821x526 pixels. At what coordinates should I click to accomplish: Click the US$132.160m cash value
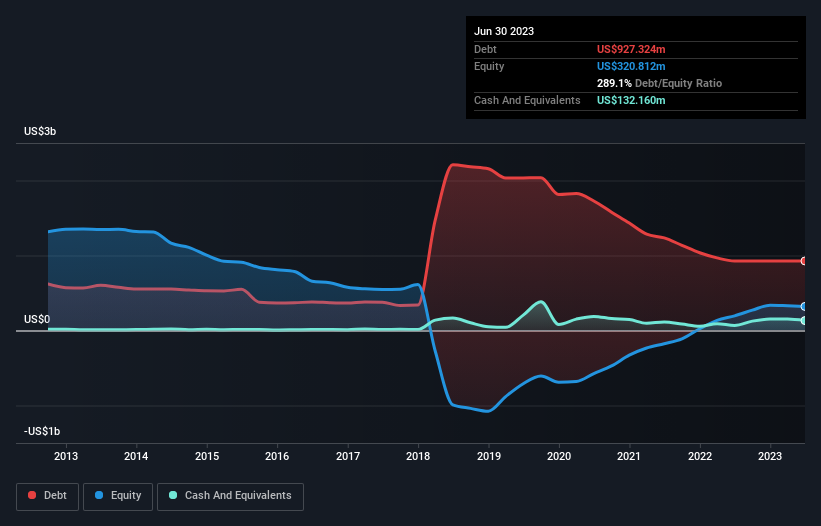[631, 100]
